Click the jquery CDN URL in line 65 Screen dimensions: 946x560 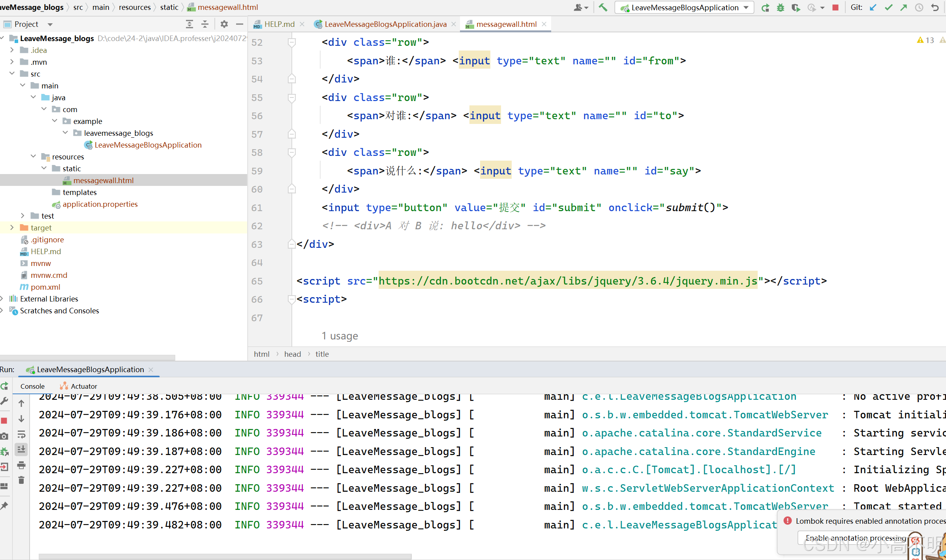click(568, 281)
